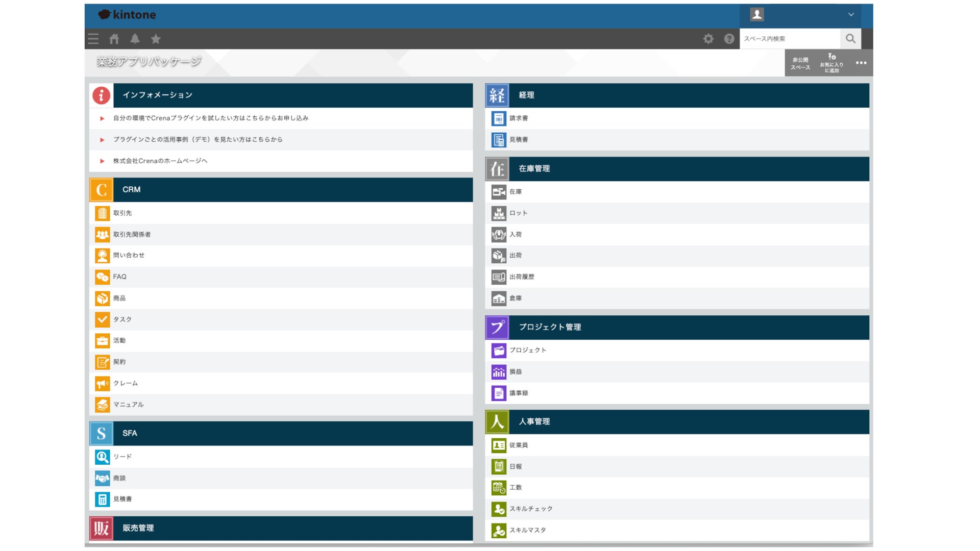Click 株式会社Crenaのホームページへ link
The height and width of the screenshot is (551, 980).
[x=160, y=161]
